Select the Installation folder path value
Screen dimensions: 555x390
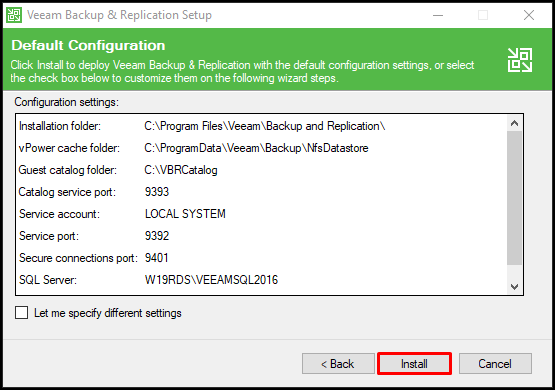tap(265, 126)
